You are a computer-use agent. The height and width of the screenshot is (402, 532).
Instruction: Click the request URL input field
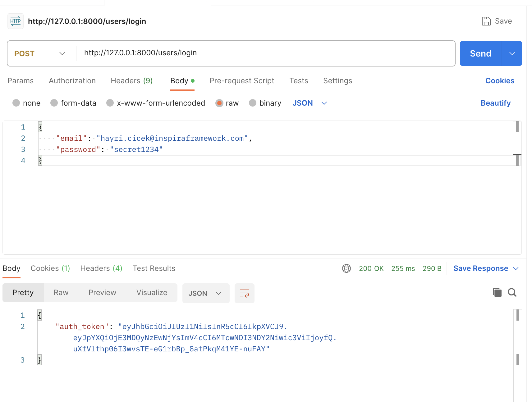266,53
